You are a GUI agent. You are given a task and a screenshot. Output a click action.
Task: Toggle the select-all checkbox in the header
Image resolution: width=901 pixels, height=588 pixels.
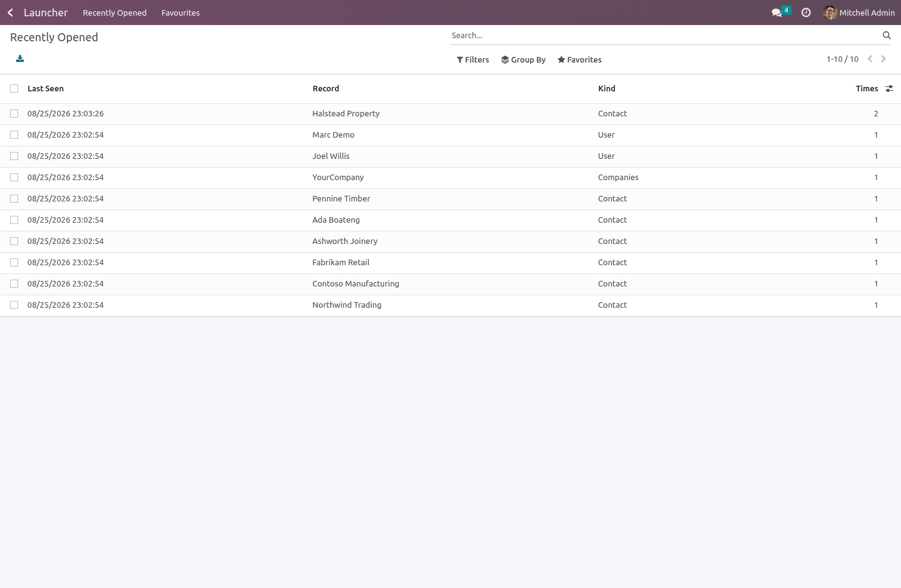(14, 89)
